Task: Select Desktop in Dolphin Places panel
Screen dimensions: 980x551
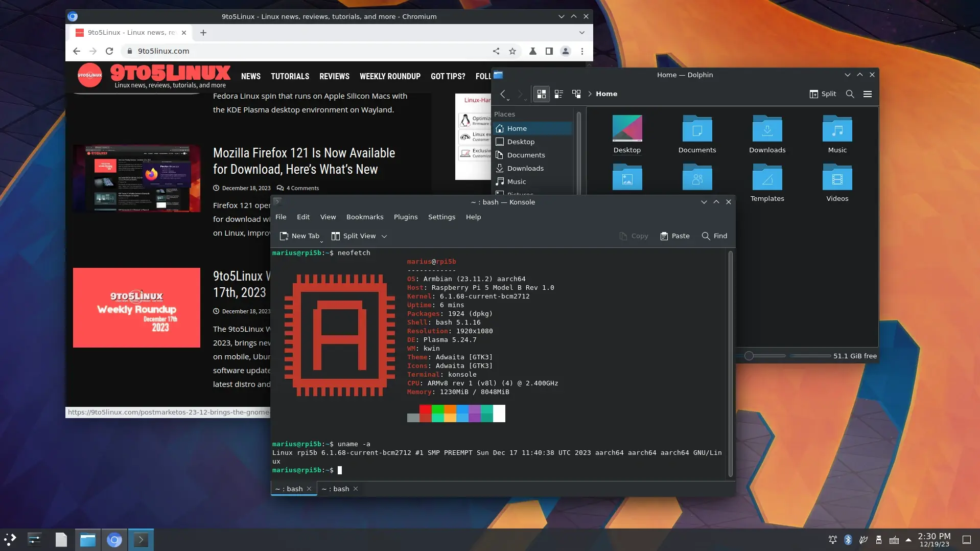Action: point(532,142)
